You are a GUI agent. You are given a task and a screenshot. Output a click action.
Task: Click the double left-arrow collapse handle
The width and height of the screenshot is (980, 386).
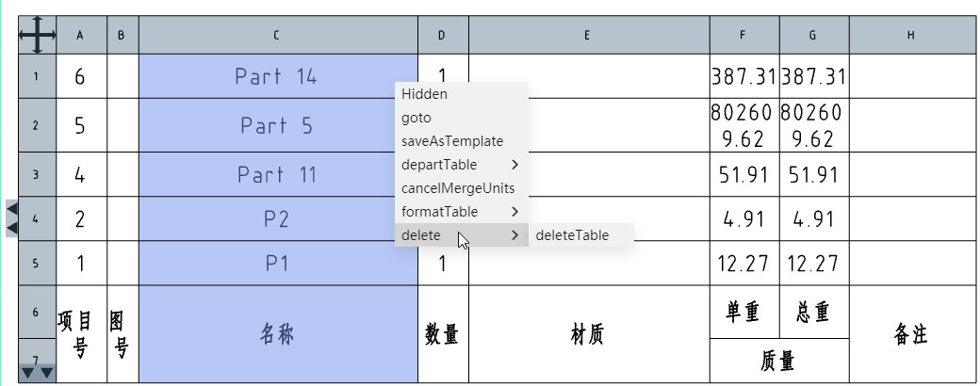click(12, 218)
